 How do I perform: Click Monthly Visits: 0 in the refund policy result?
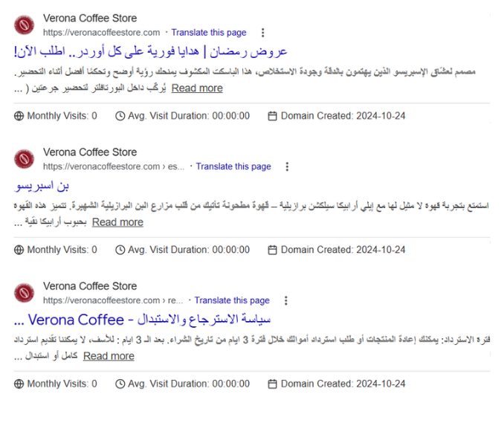62,384
